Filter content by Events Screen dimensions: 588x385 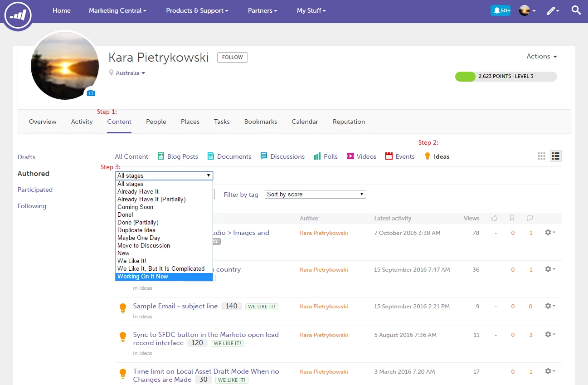tap(400, 156)
